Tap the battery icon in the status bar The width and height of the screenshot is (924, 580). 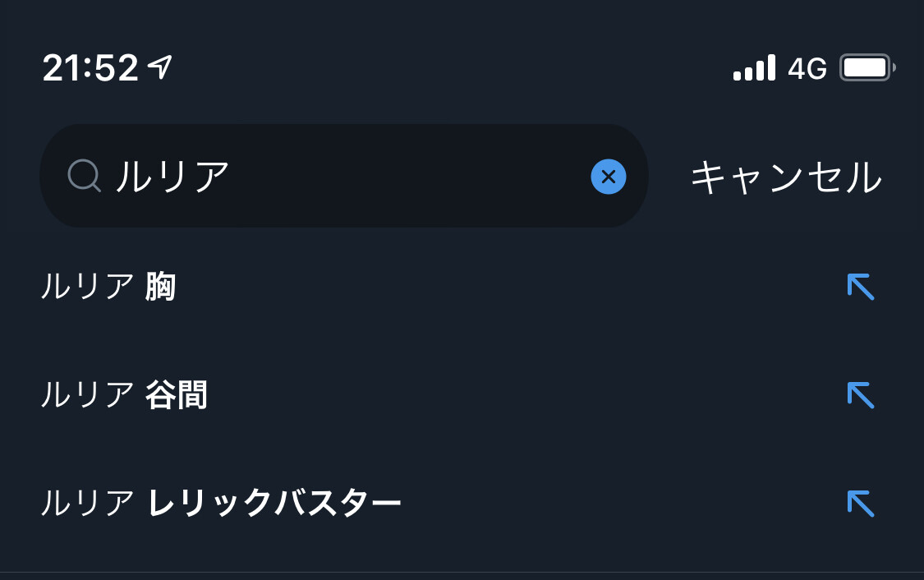pyautogui.click(x=867, y=68)
